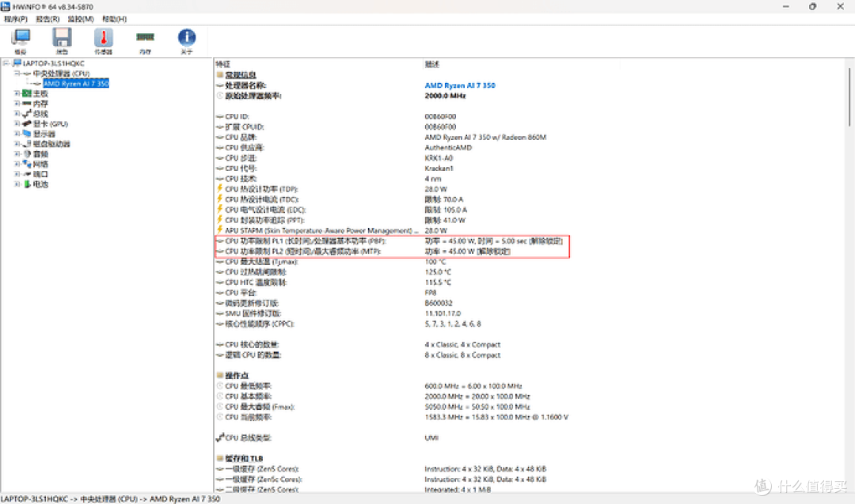Viewport: 855px width, 504px height.
Task: Expand the 主板 tree node
Action: (17, 93)
